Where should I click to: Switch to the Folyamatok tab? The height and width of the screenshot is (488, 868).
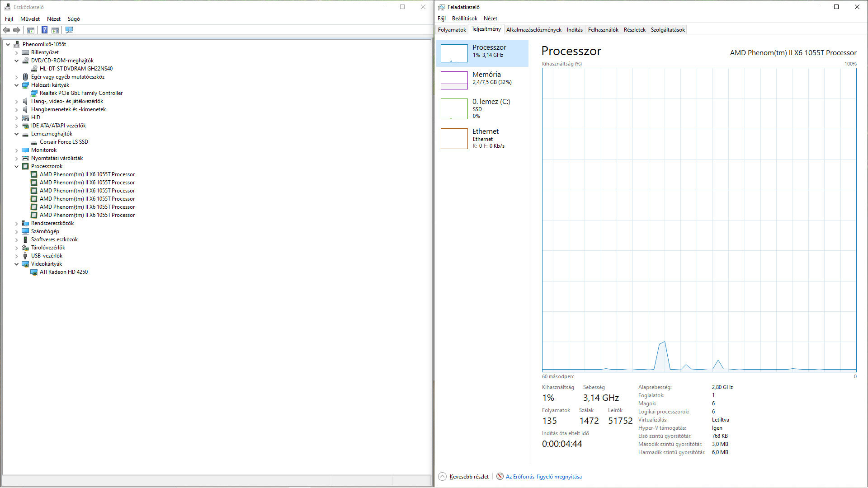pyautogui.click(x=452, y=30)
